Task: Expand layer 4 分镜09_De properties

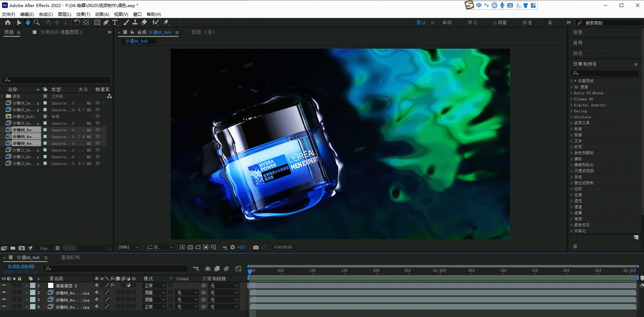Action: coord(27,306)
